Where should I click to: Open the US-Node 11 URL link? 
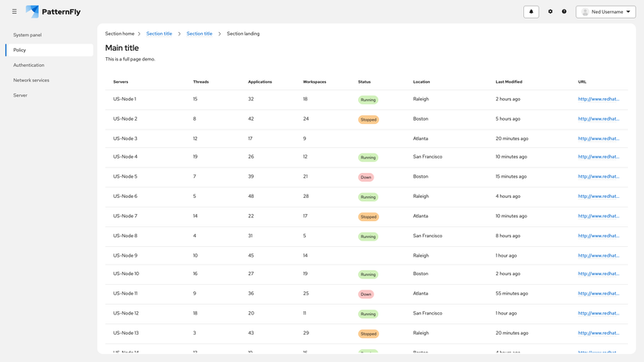pos(598,293)
